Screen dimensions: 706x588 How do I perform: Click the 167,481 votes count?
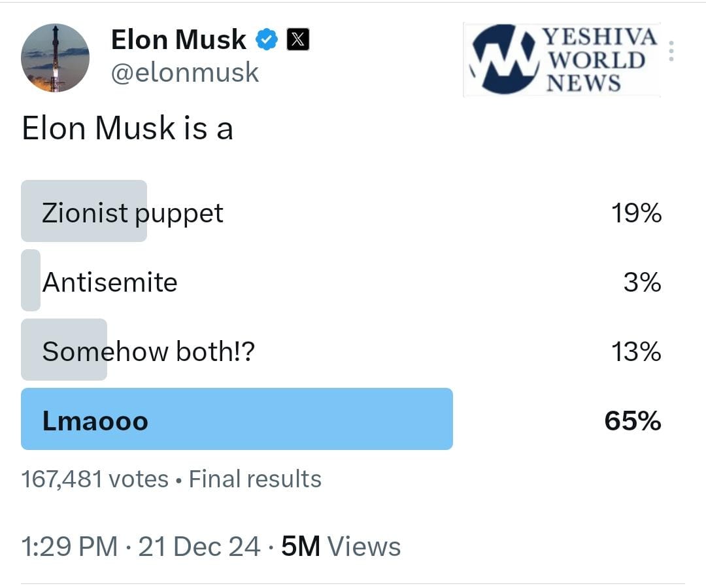coord(95,479)
